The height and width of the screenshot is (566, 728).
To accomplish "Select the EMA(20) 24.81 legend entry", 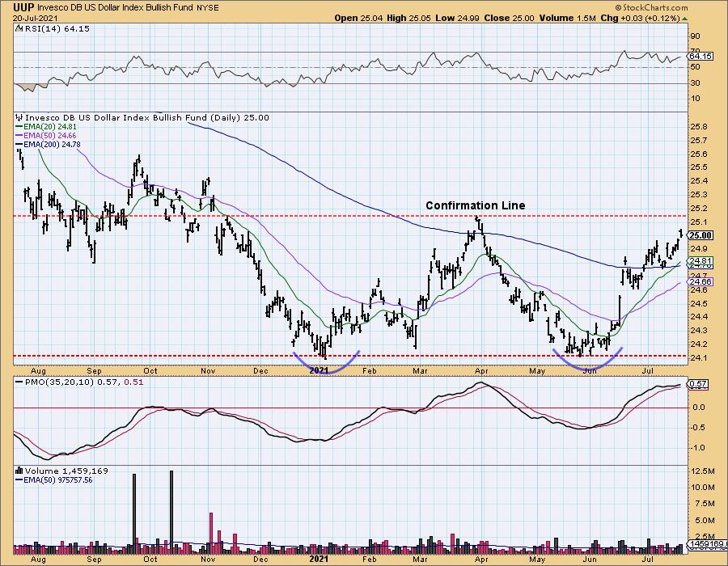I will point(49,127).
